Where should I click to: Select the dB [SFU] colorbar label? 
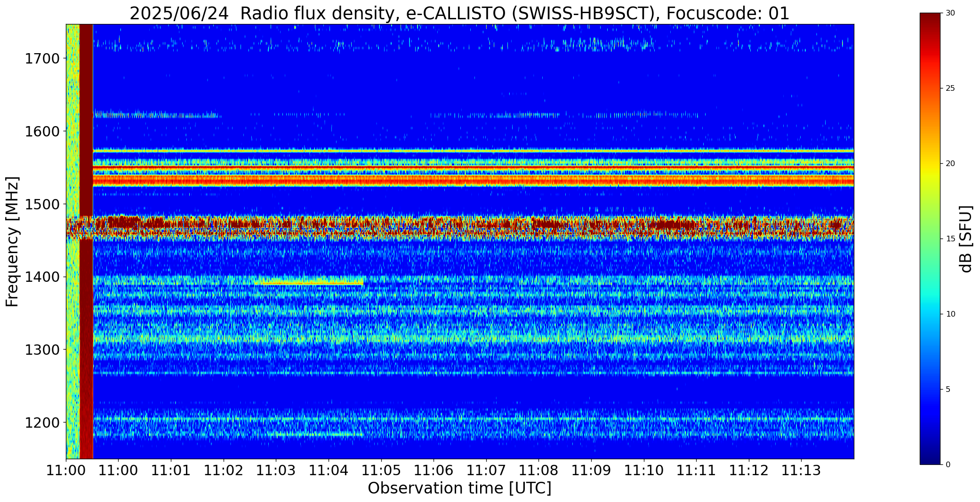tap(966, 239)
